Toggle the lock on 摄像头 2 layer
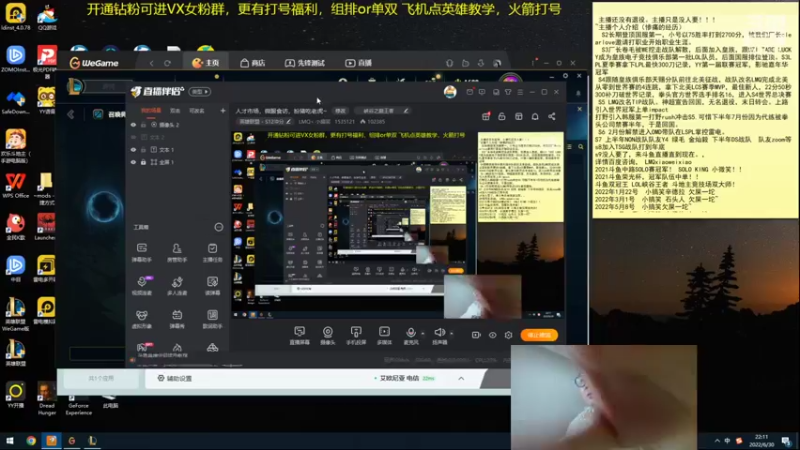Image resolution: width=800 pixels, height=450 pixels. coord(143,124)
